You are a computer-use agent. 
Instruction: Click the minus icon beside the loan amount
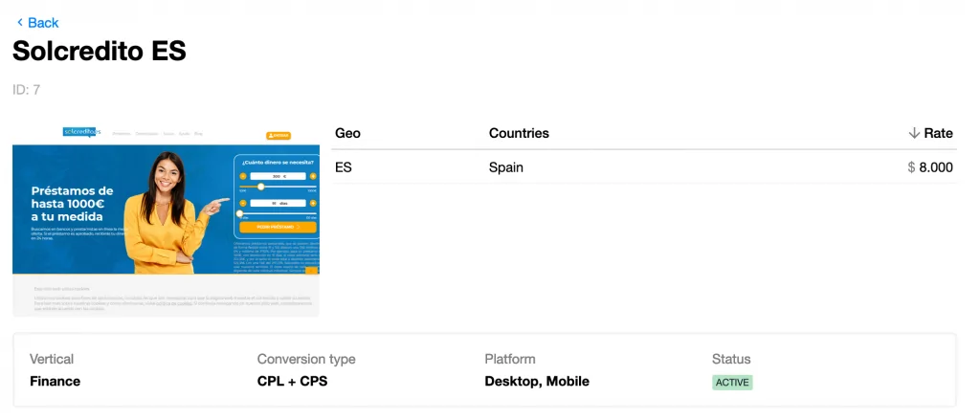(243, 176)
